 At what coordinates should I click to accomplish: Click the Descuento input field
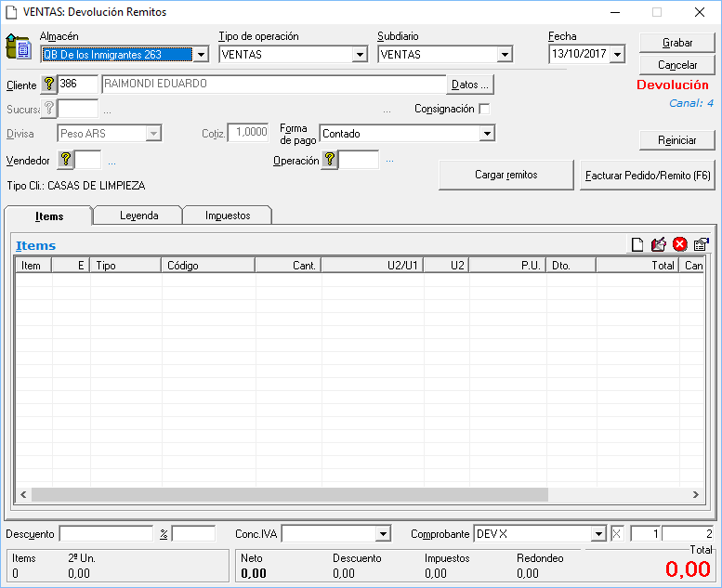[106, 533]
